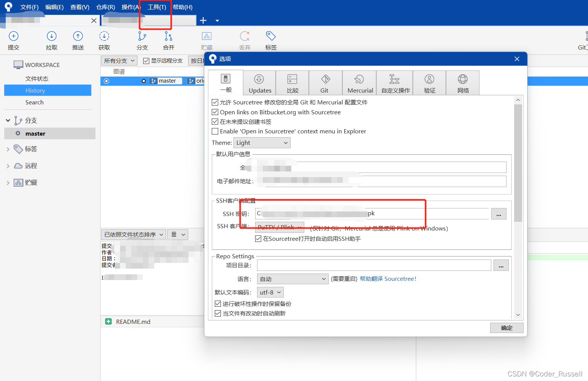Toggle 当文件有改动时自动刷新 checkbox

pyautogui.click(x=218, y=313)
